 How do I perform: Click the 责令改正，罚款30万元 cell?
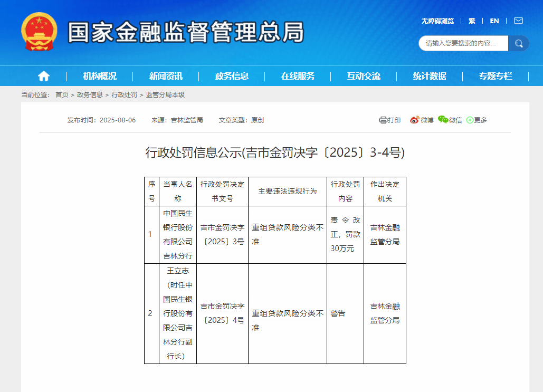click(x=345, y=235)
